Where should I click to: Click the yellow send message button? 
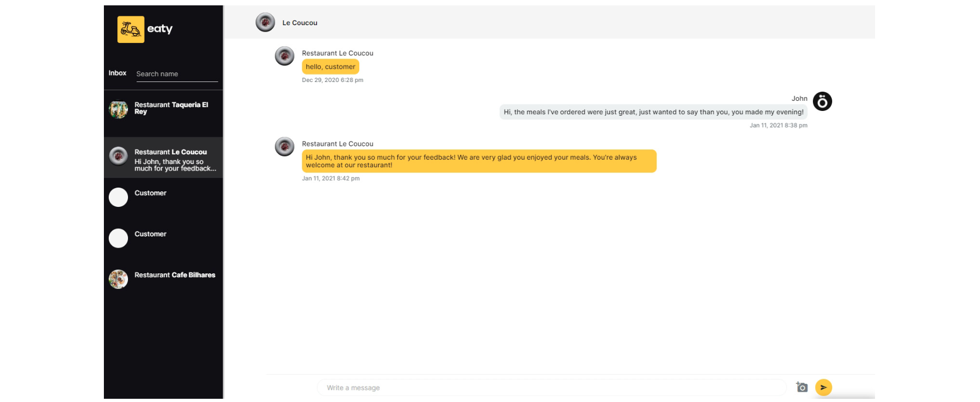click(x=823, y=387)
